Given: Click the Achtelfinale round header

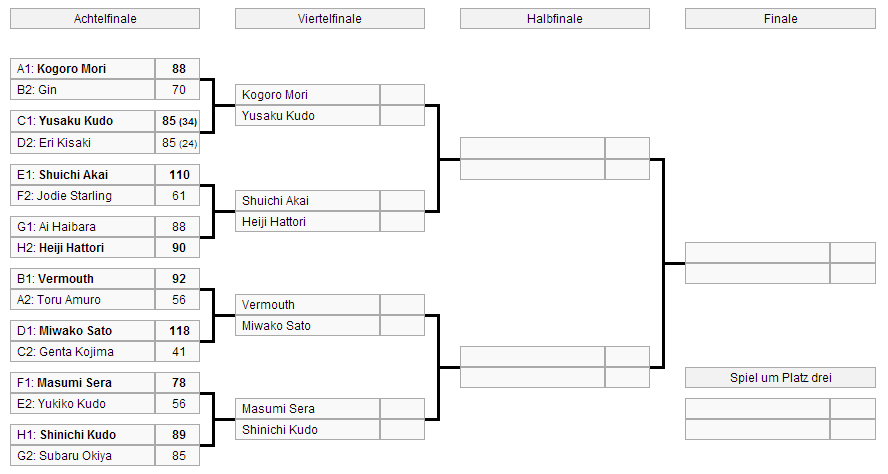Looking at the screenshot, I should [105, 19].
